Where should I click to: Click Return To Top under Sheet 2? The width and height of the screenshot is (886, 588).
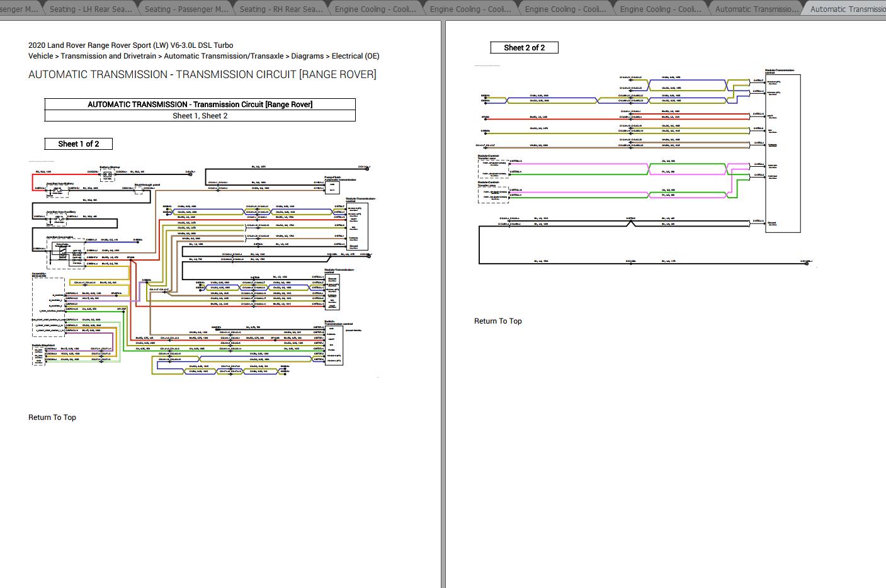click(497, 320)
